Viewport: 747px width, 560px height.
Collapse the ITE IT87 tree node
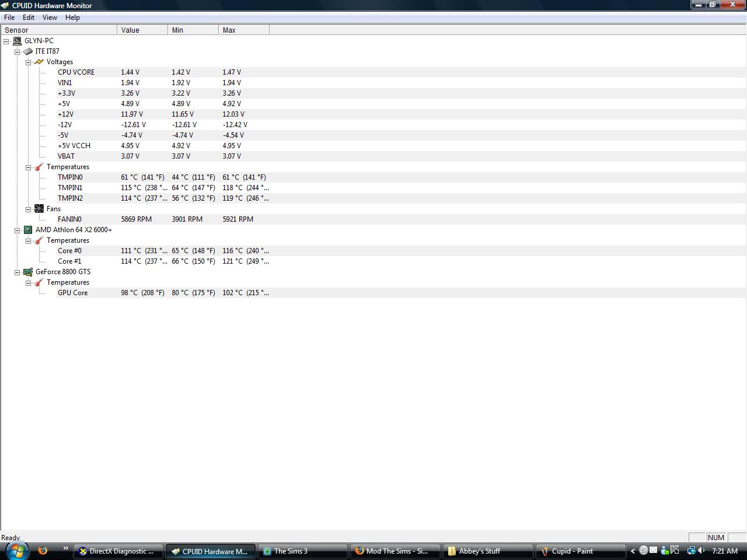pyautogui.click(x=18, y=51)
